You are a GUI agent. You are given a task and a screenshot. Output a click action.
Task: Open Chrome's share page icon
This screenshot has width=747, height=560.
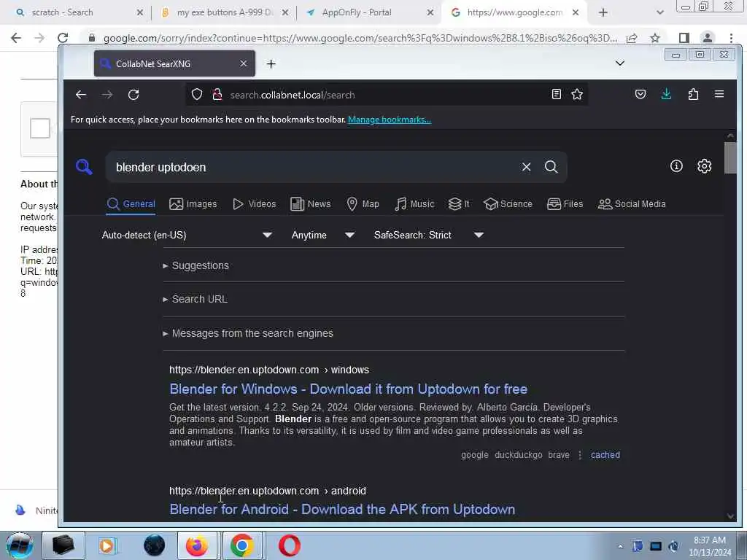click(632, 38)
